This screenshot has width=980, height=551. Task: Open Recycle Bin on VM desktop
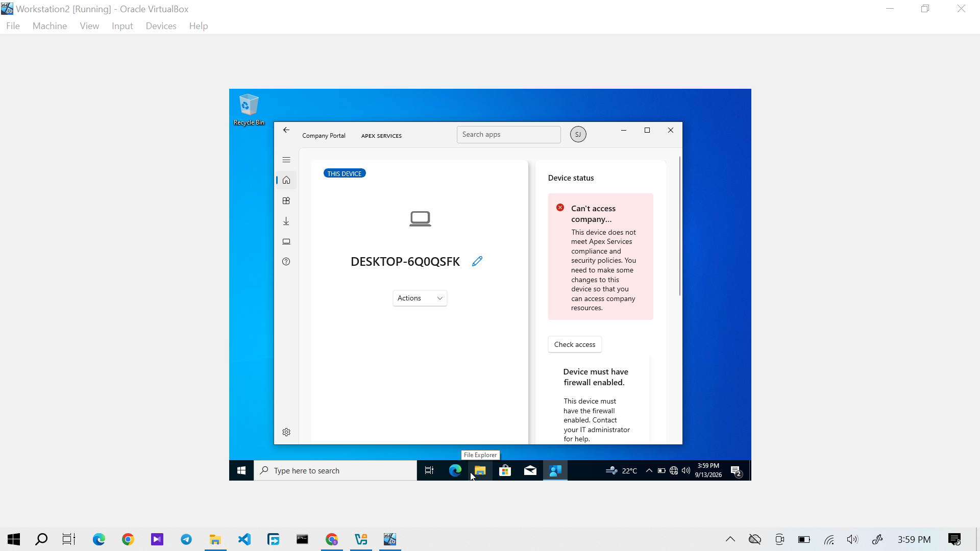249,110
